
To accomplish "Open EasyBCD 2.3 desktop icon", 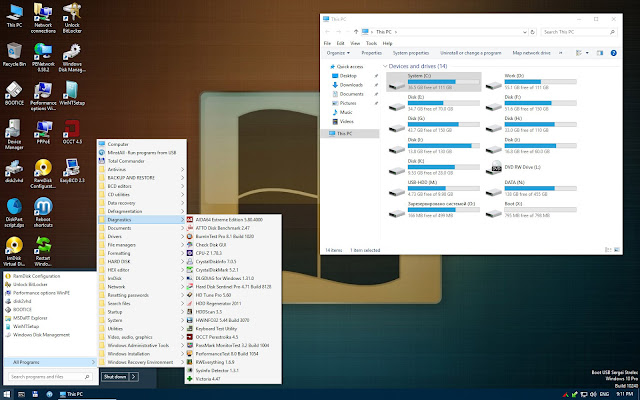I will point(72,171).
